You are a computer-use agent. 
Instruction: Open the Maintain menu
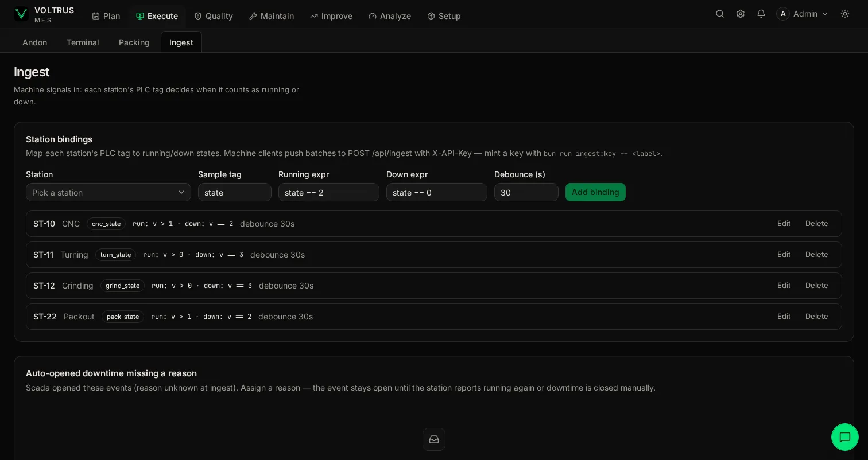[272, 16]
